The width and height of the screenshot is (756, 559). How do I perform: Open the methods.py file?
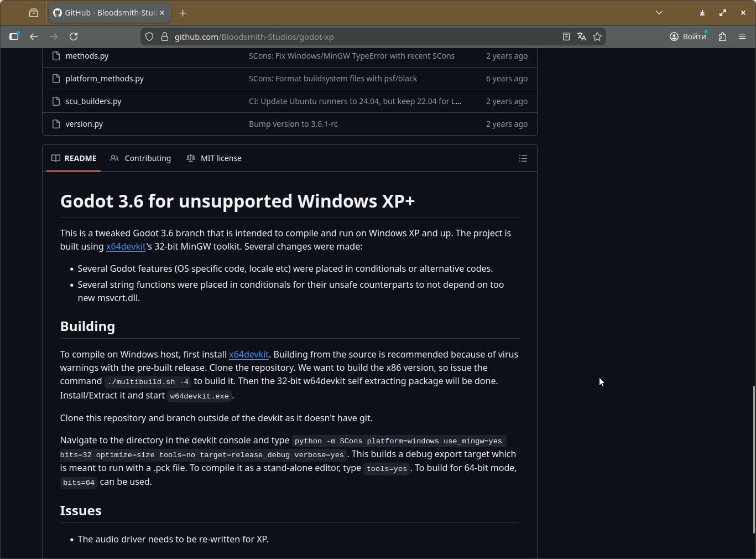[87, 56]
